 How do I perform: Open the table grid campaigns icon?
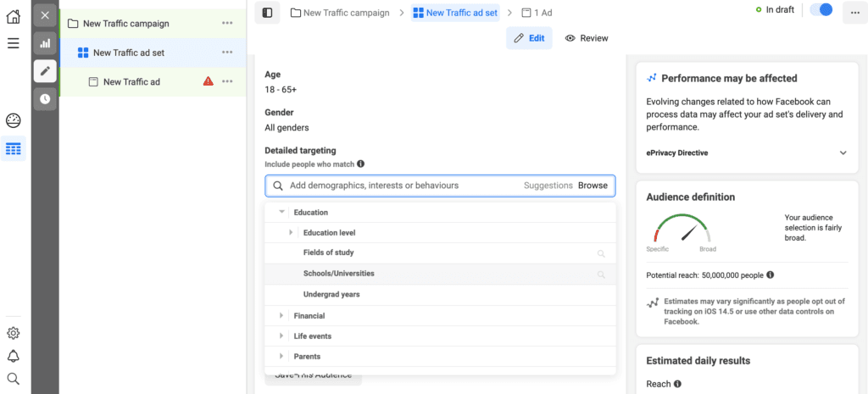point(13,149)
